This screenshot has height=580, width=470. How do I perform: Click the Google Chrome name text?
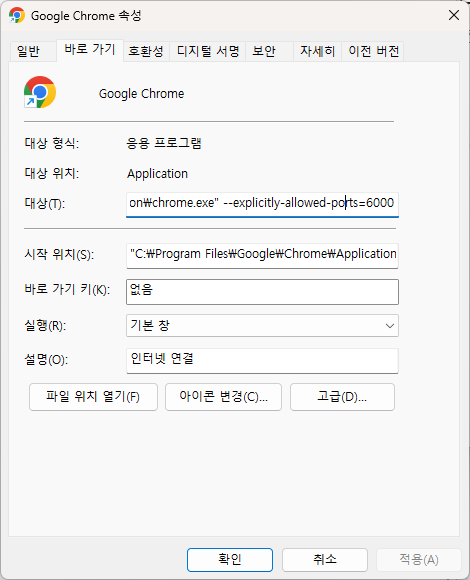click(x=141, y=94)
